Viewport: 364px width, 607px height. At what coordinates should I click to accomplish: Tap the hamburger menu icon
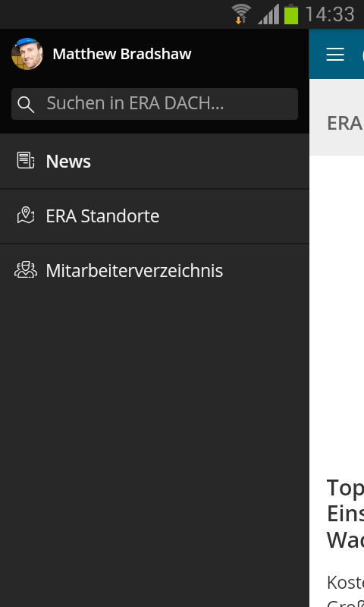click(335, 54)
